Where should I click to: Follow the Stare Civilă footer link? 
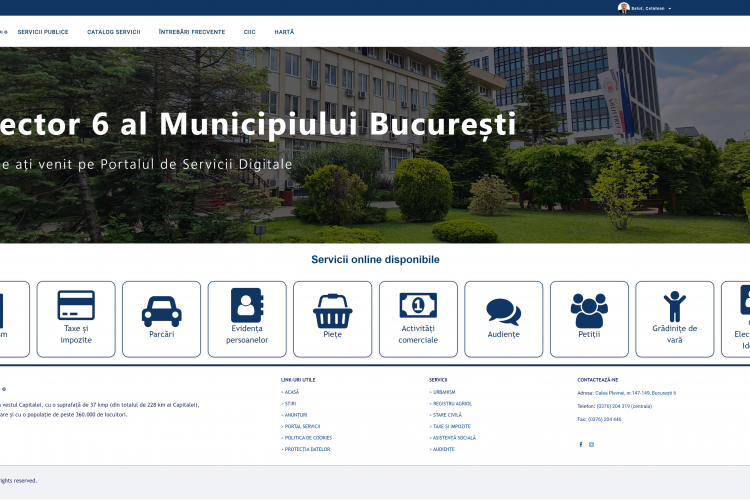click(446, 415)
